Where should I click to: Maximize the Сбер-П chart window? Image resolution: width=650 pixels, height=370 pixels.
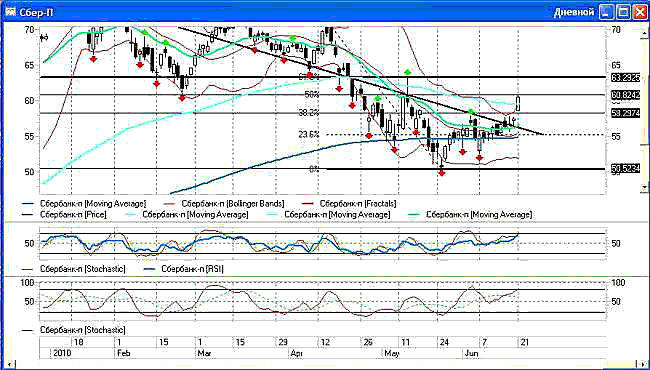623,12
